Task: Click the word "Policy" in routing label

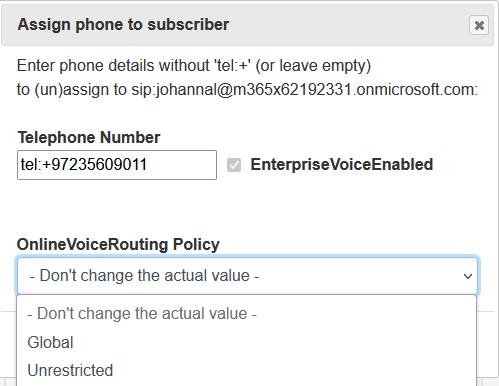Action: (196, 245)
